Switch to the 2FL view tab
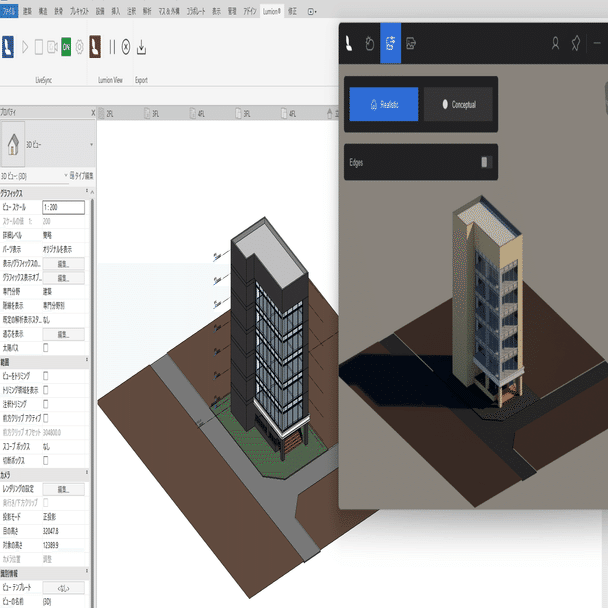The width and height of the screenshot is (608, 608). (x=110, y=114)
